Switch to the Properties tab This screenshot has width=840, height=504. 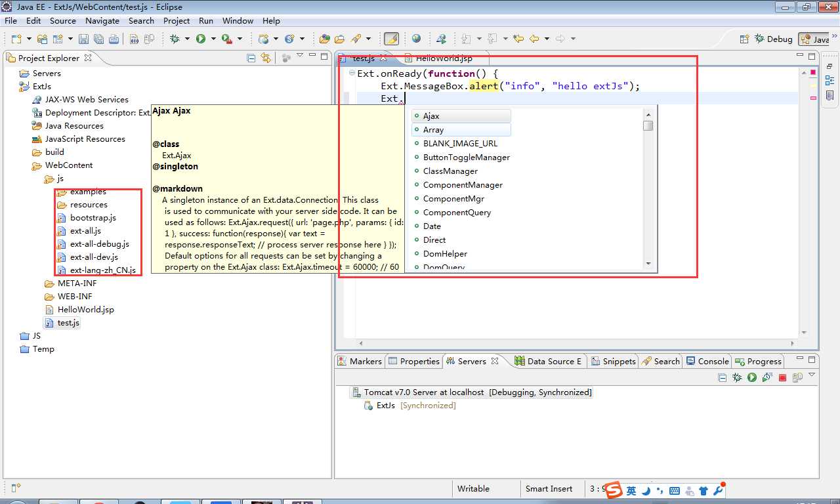pos(413,361)
